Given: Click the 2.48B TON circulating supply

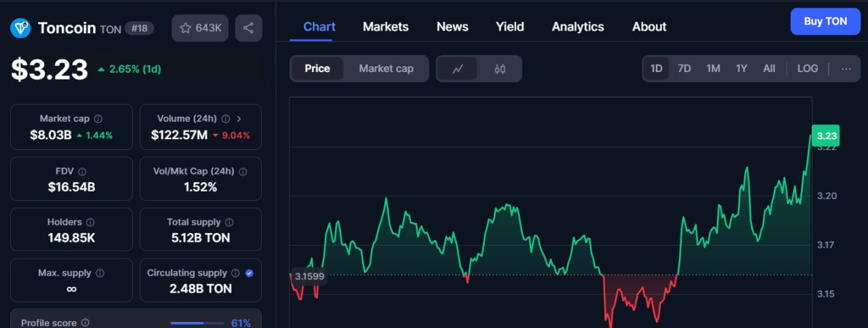Looking at the screenshot, I should coord(201,289).
